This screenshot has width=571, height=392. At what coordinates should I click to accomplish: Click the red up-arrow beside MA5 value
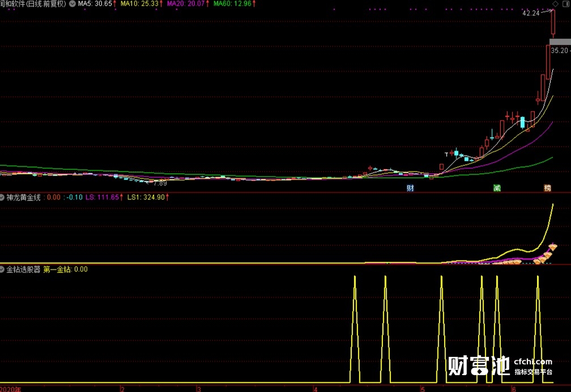(113, 3)
